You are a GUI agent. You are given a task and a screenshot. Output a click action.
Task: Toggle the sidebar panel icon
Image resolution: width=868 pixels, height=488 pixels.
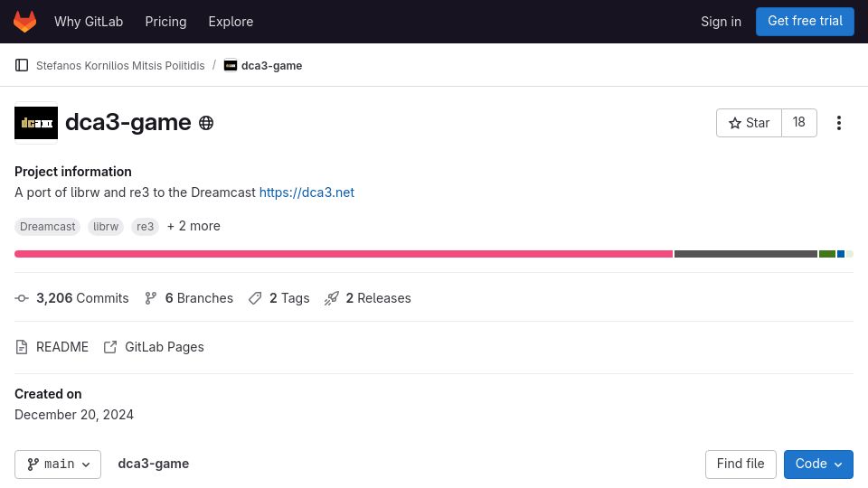click(x=22, y=65)
